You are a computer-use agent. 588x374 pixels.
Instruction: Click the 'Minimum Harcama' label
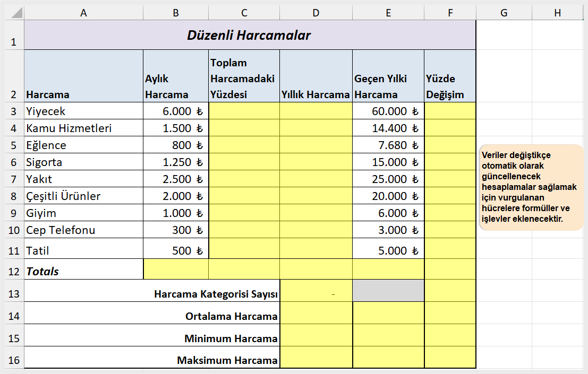pos(231,338)
